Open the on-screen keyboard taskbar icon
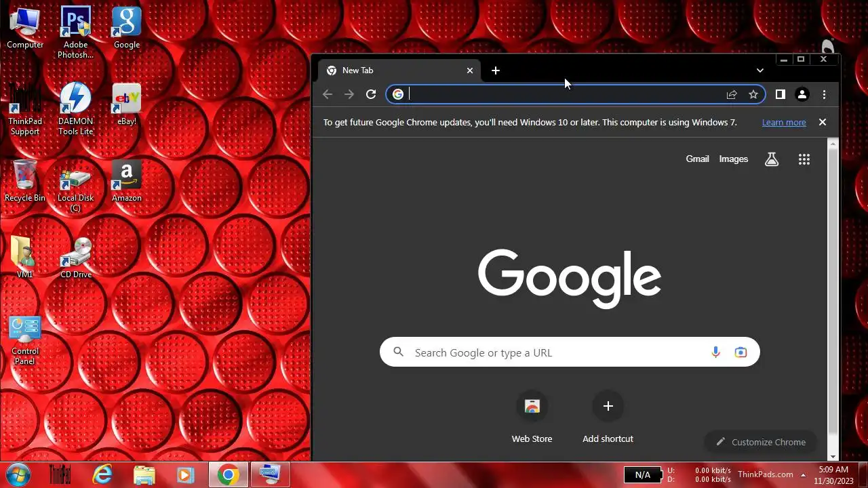Image resolution: width=868 pixels, height=488 pixels. click(x=270, y=474)
